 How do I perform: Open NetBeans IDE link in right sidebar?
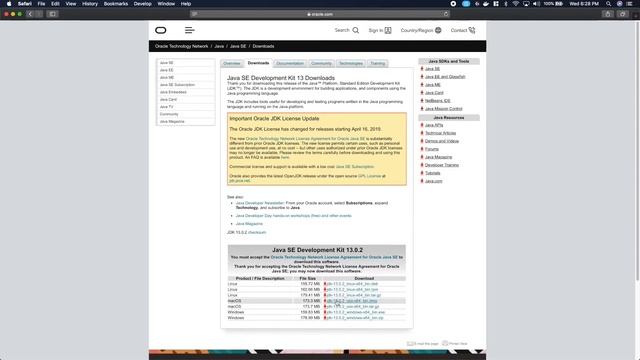pyautogui.click(x=438, y=101)
